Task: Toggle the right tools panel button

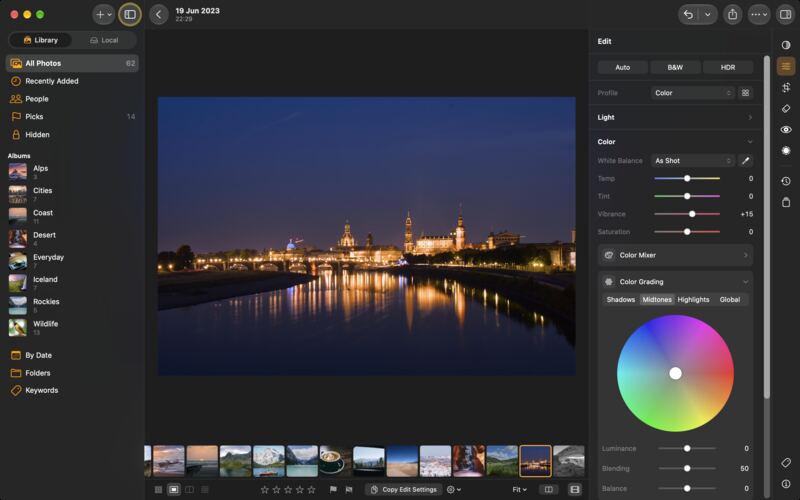Action: point(786,14)
